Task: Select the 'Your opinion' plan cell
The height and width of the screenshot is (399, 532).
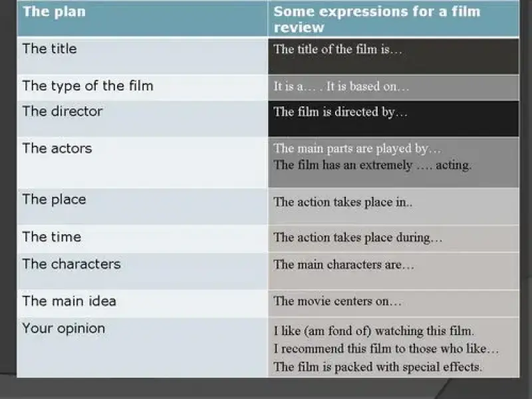Action: click(x=63, y=329)
